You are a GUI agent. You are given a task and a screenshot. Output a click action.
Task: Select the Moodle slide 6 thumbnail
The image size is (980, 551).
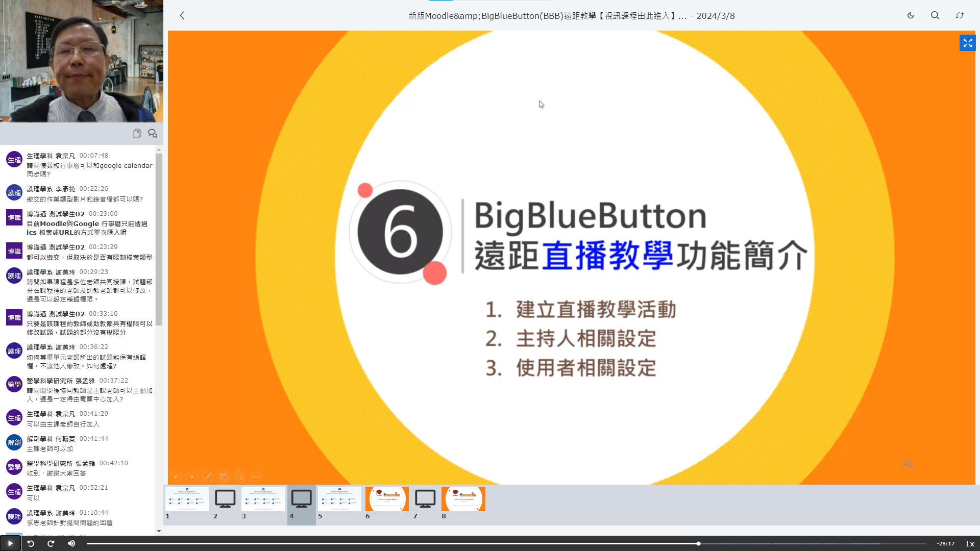tap(387, 498)
